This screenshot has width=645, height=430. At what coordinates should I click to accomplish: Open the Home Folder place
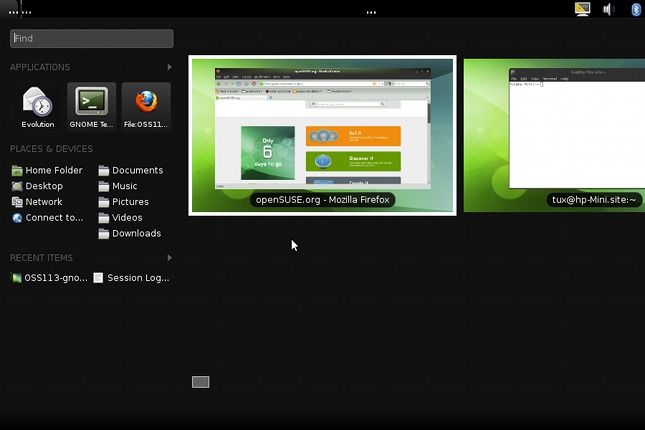pos(47,170)
